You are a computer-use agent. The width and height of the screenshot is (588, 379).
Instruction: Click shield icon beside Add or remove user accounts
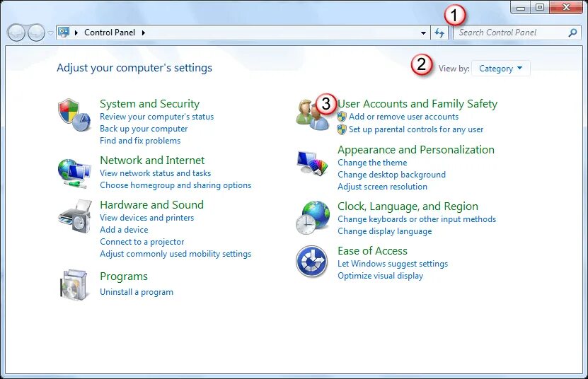pos(342,117)
